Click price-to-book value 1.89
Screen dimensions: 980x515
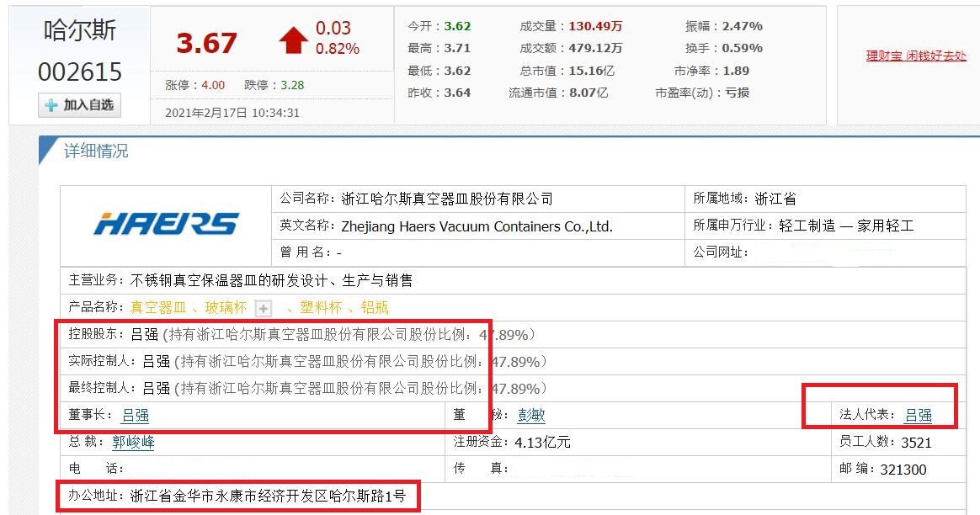click(736, 71)
